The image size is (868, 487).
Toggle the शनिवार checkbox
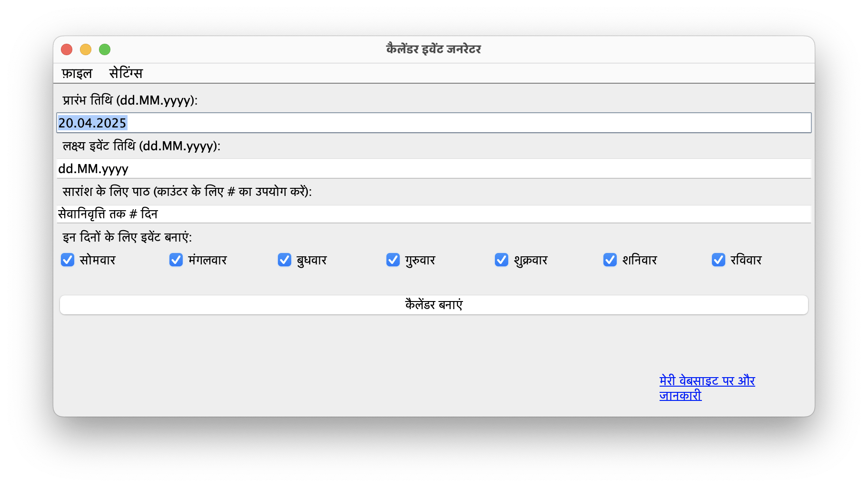click(610, 260)
